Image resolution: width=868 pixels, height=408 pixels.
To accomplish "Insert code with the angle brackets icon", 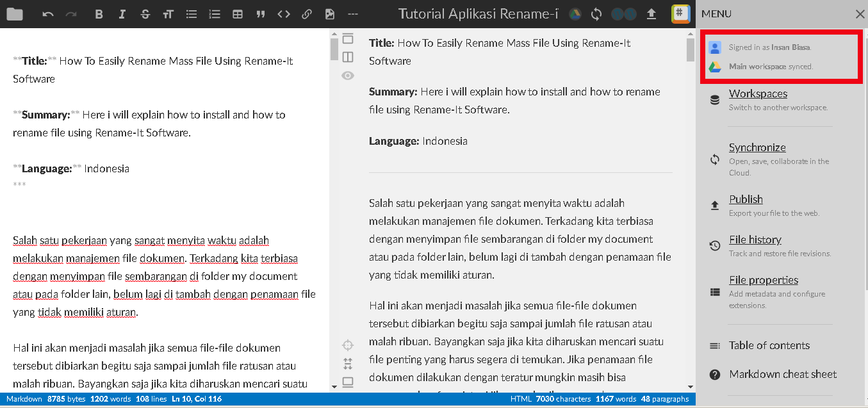I will click(284, 14).
